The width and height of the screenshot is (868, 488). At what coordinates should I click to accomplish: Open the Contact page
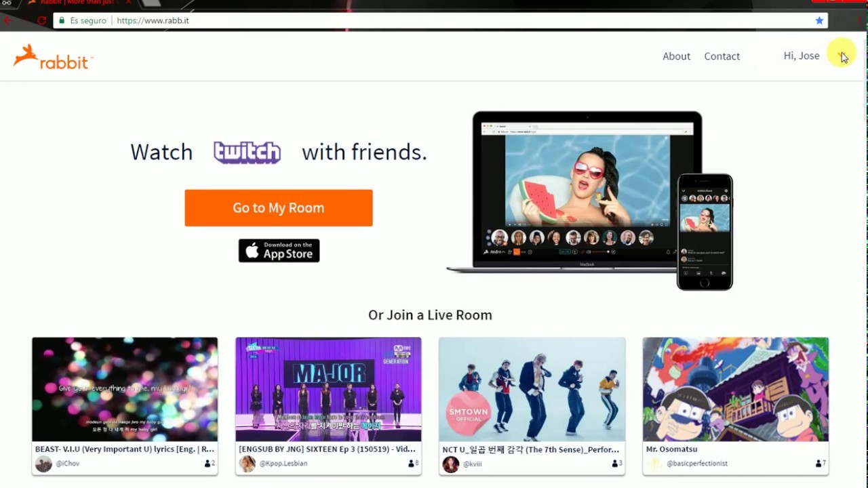coord(722,56)
